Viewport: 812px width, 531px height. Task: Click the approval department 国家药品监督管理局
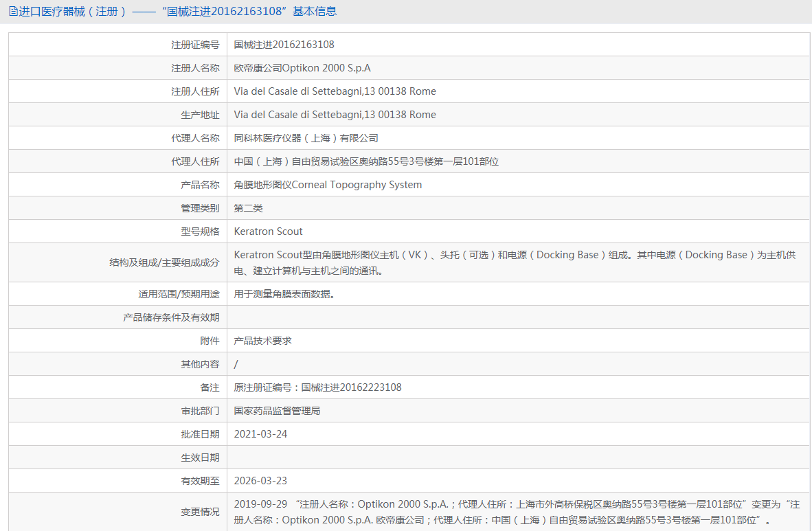click(x=277, y=411)
